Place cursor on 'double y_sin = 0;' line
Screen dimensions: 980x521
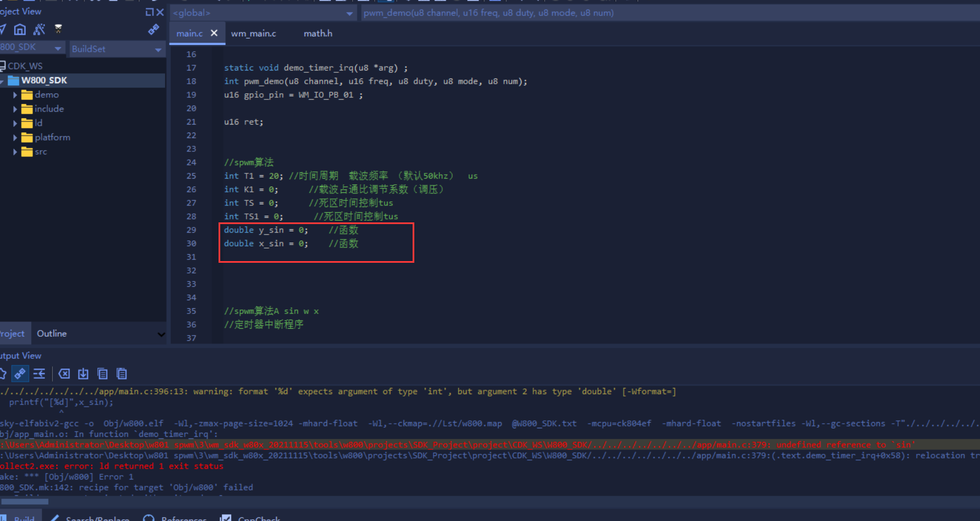click(266, 230)
